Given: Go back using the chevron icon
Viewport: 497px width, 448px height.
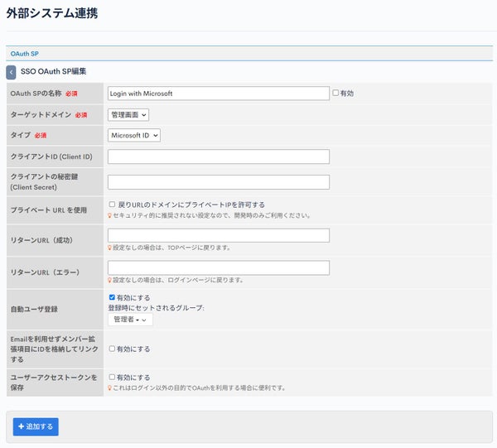Looking at the screenshot, I should pyautogui.click(x=11, y=73).
